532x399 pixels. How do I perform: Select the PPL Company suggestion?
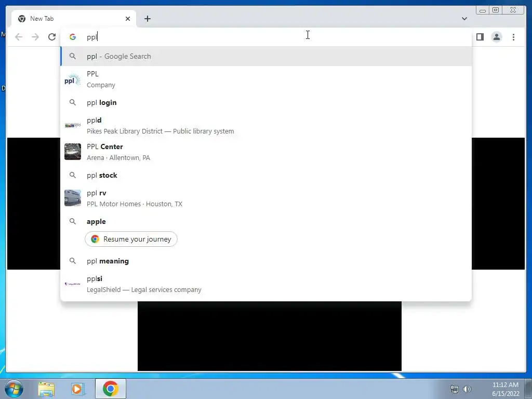tap(266, 79)
